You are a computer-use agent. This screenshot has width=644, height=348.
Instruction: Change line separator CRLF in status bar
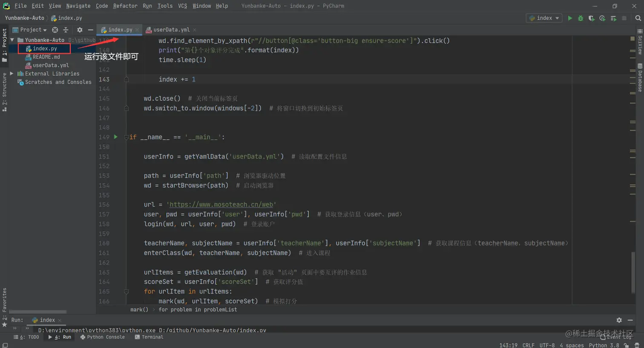[529, 345]
